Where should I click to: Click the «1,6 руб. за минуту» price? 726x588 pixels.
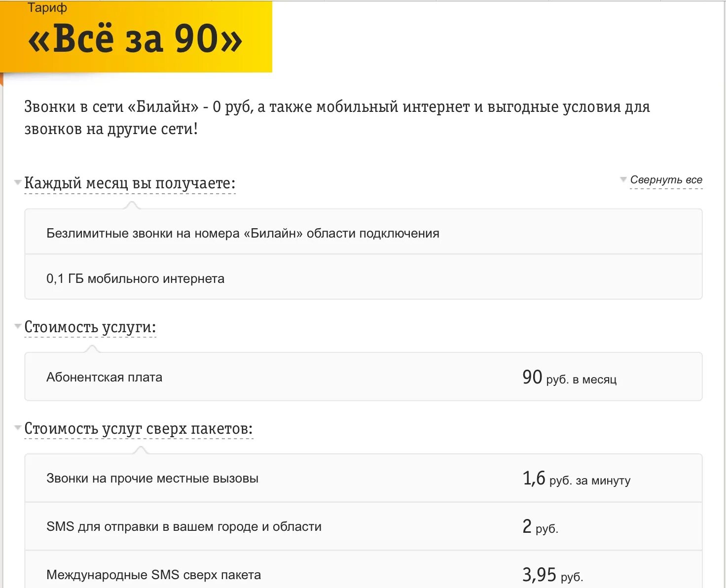tap(576, 479)
